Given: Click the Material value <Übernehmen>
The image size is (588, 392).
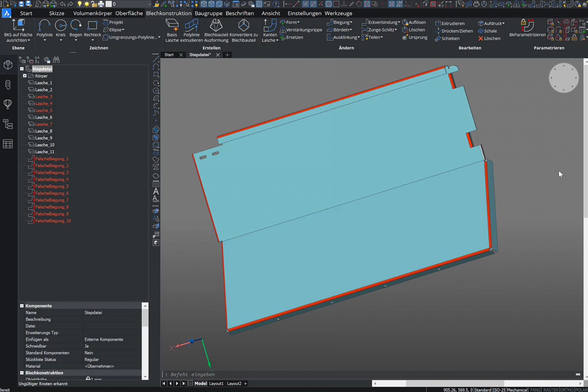Looking at the screenshot, I should tap(99, 366).
